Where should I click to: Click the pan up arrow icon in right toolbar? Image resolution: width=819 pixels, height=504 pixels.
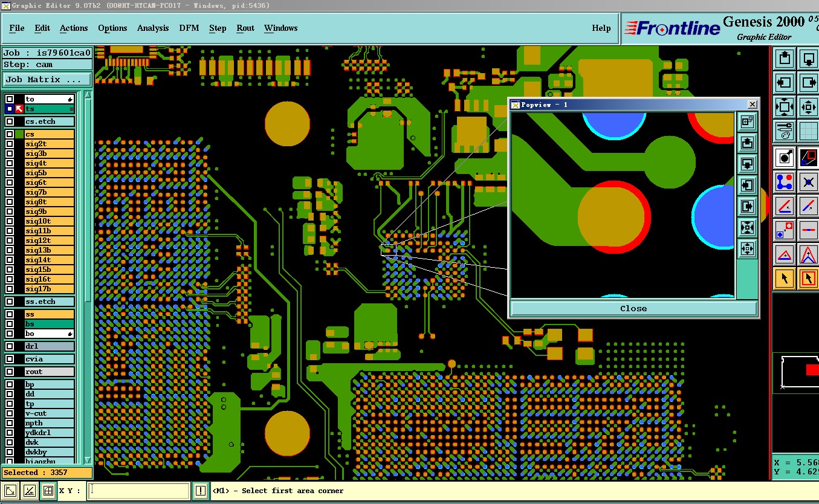(x=785, y=59)
